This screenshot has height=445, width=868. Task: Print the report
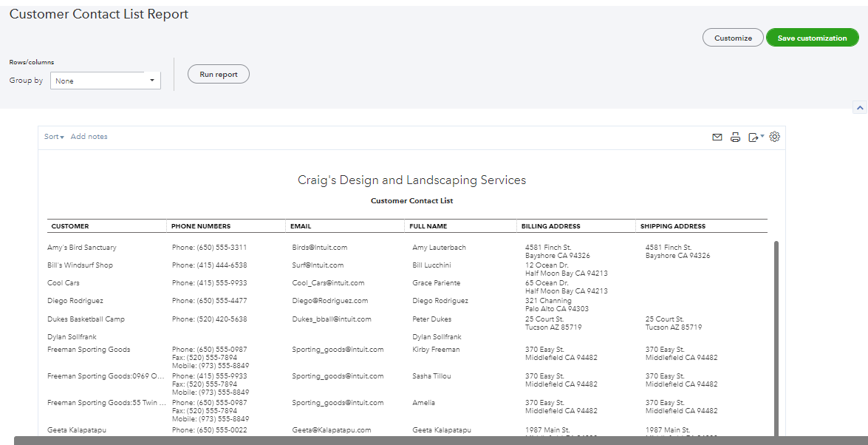tap(734, 137)
